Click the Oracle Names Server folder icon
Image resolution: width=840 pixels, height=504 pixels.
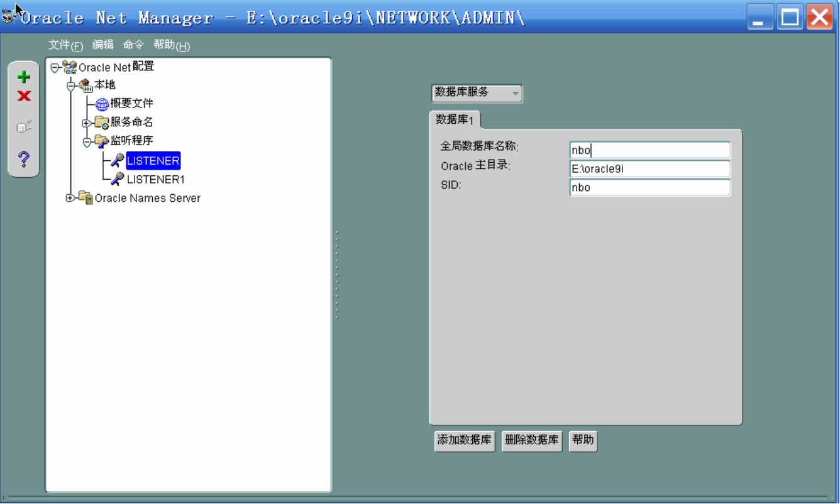click(86, 198)
